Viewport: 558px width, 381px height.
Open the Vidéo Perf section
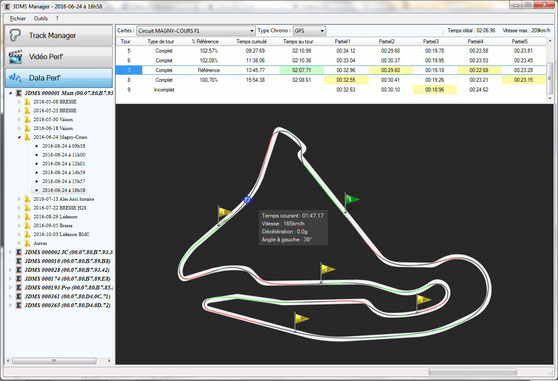(59, 57)
